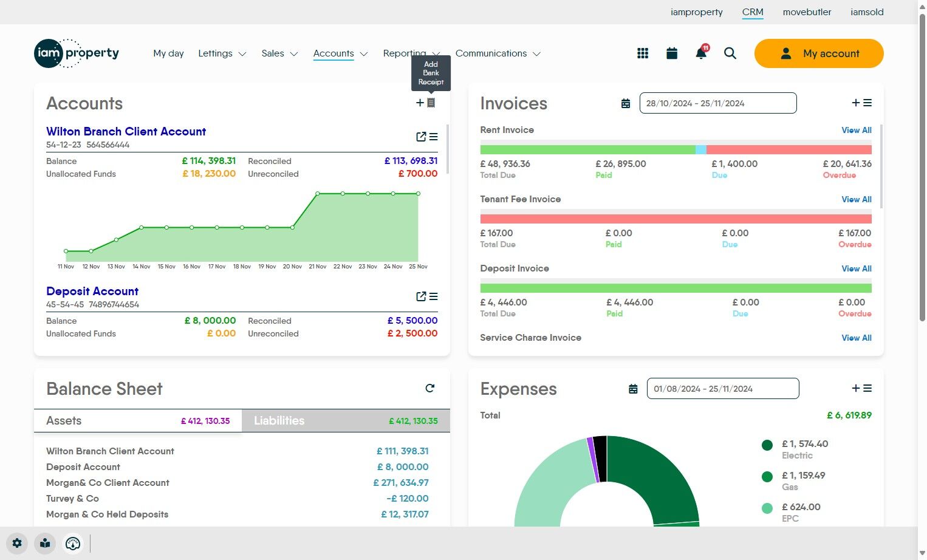927x560 pixels.
Task: View All rent invoices
Action: click(x=857, y=130)
